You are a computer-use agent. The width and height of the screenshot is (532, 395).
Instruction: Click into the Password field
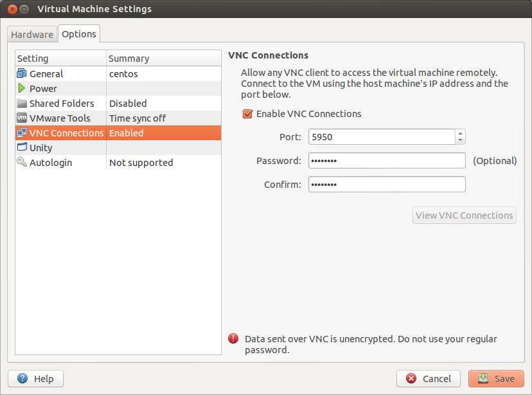click(387, 160)
